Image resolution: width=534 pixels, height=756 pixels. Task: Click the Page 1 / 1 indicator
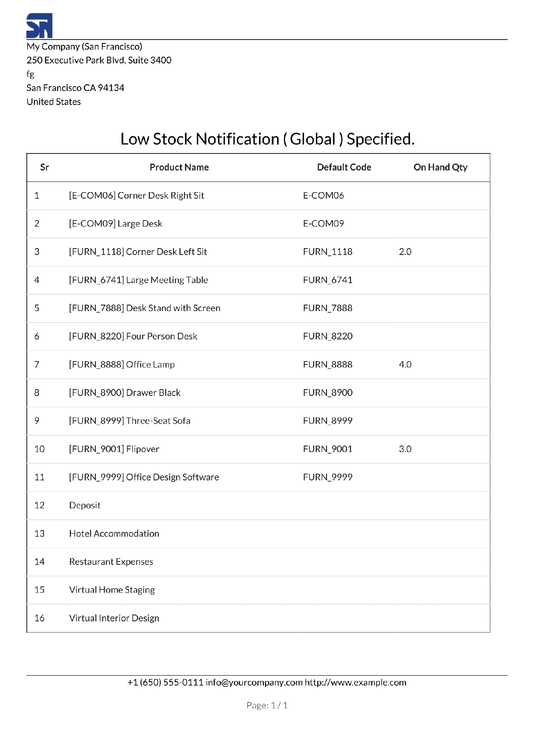click(267, 705)
